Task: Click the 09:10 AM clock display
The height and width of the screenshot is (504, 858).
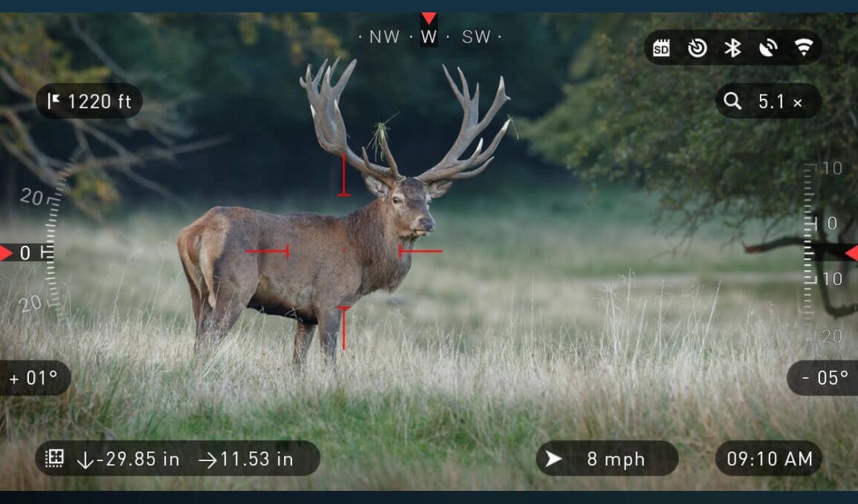Action: click(x=769, y=459)
